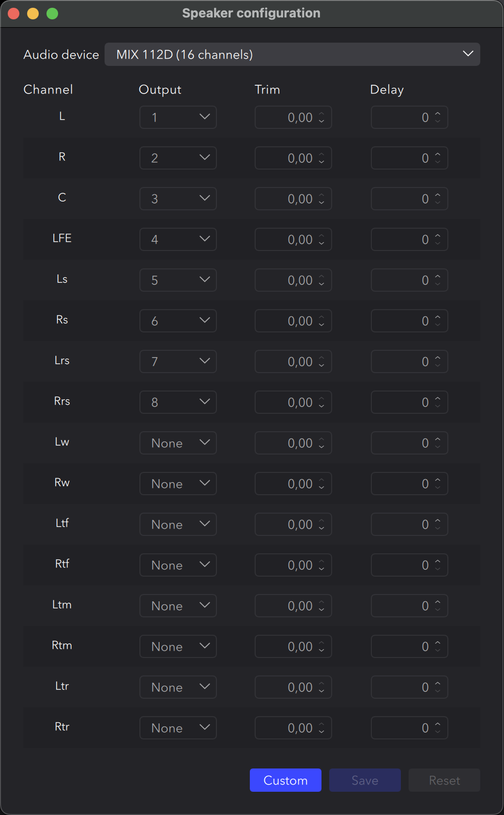Open the Lw channel Output dropdown
Screen dimensions: 504x815
178,443
